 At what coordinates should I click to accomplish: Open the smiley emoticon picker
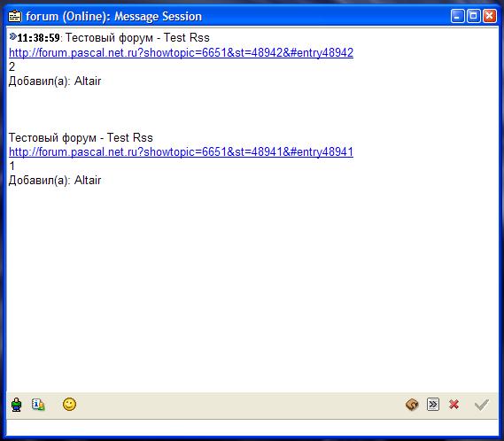coord(69,405)
